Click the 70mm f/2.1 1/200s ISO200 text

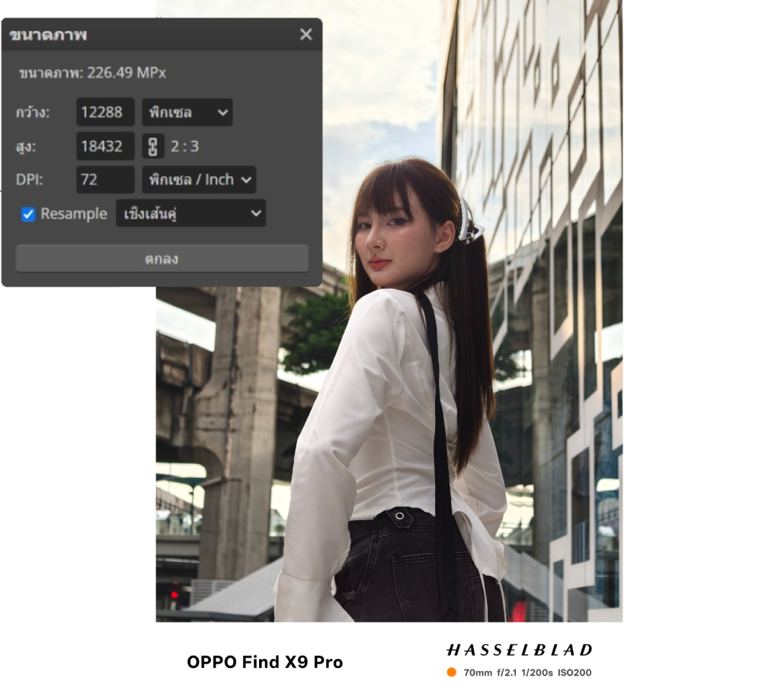[x=527, y=673]
